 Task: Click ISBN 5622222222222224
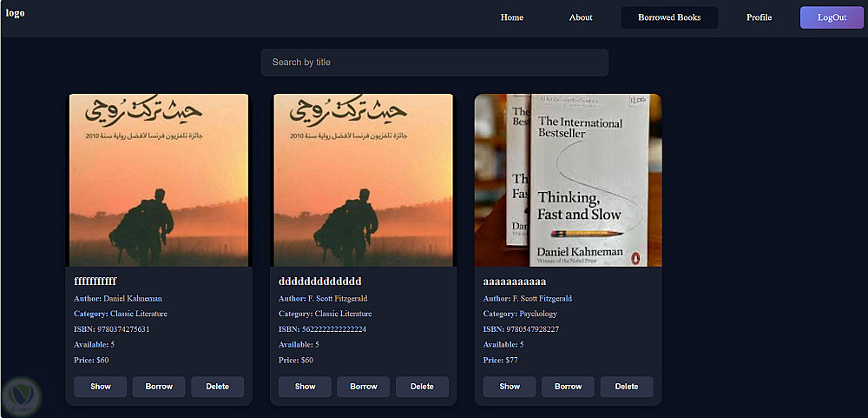pyautogui.click(x=322, y=329)
